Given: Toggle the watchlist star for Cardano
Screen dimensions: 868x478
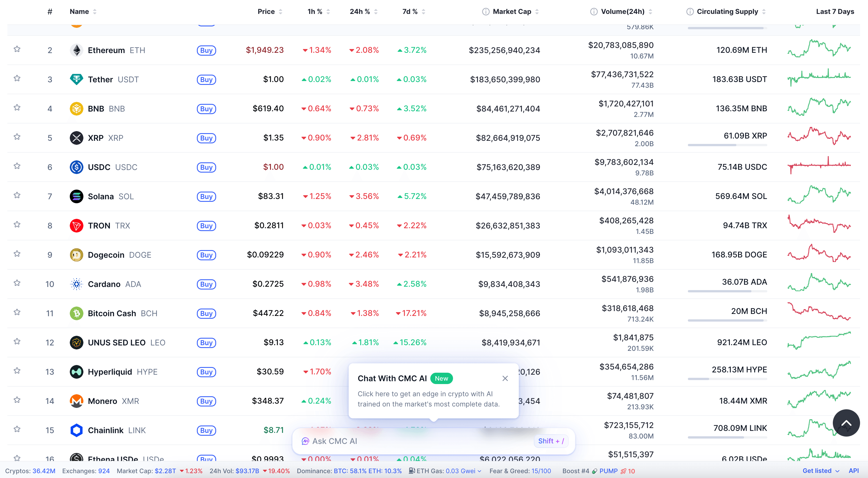Looking at the screenshot, I should (17, 283).
